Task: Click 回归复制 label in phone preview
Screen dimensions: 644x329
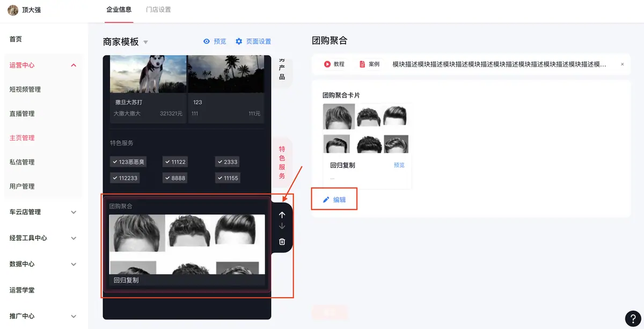Action: tap(127, 280)
